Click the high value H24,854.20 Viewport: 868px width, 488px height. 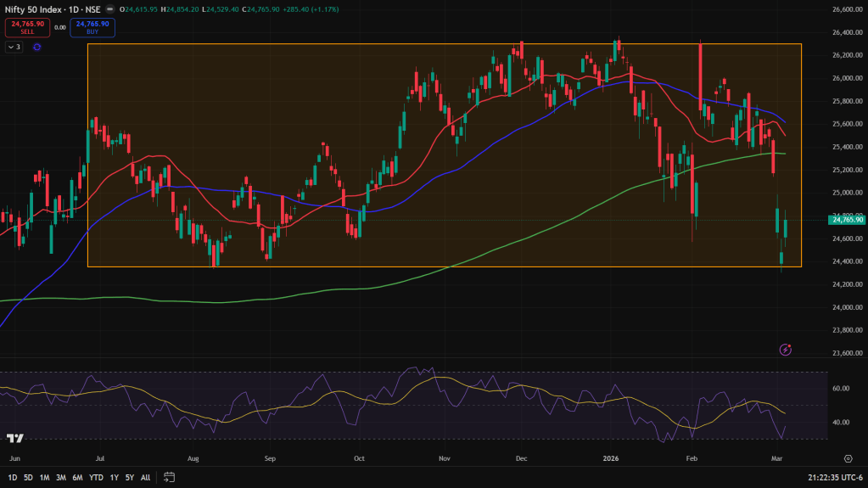[179, 9]
